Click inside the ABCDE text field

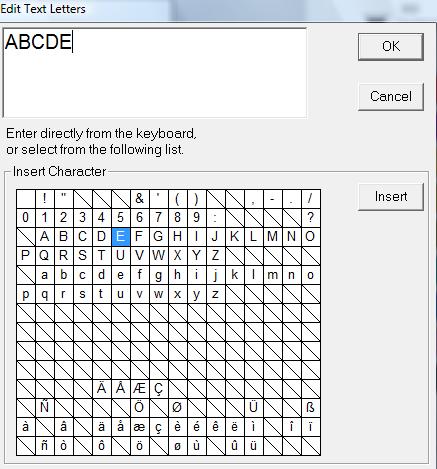click(155, 73)
